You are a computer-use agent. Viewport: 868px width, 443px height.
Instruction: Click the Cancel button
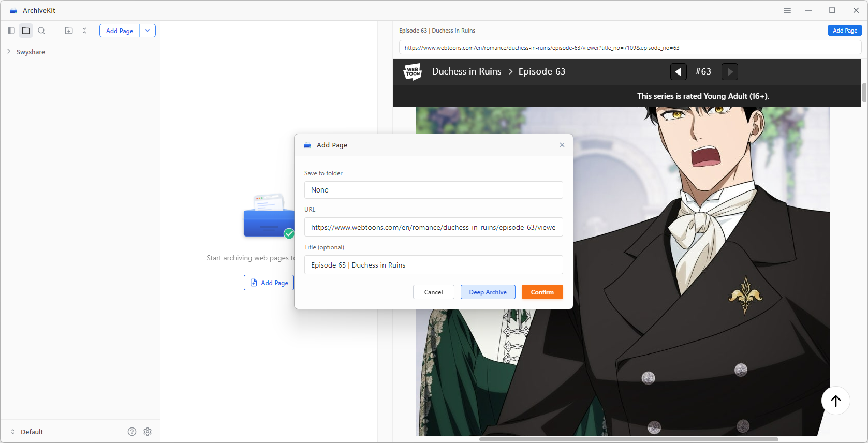(x=433, y=292)
